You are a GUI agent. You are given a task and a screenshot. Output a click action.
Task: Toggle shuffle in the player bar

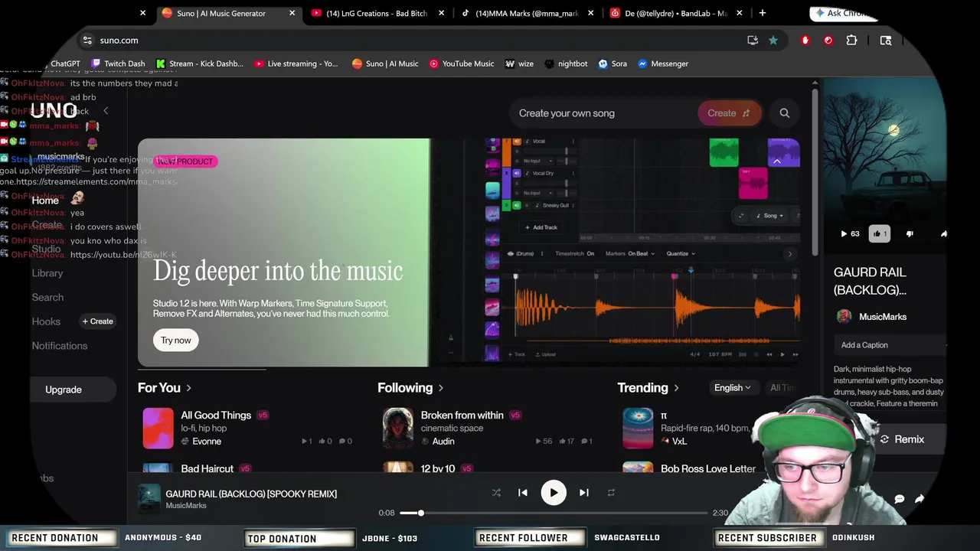[x=496, y=493]
